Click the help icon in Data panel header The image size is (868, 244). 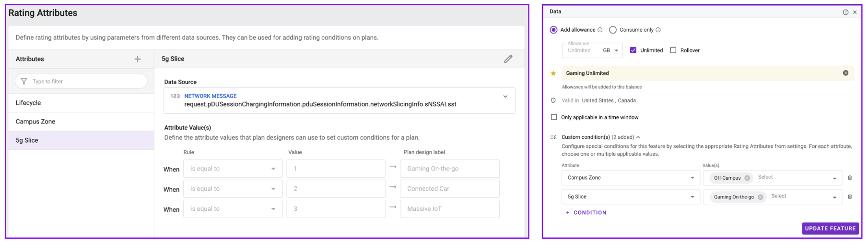tap(845, 12)
